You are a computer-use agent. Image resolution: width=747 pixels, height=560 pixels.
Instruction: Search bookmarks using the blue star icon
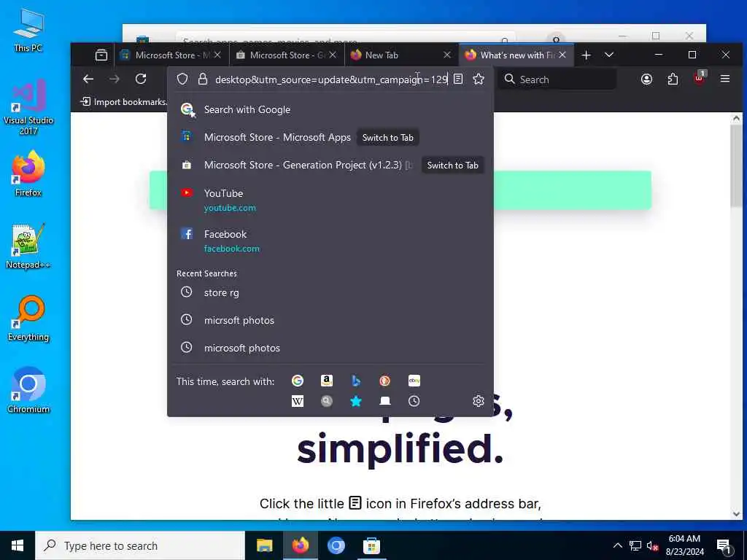coord(356,401)
